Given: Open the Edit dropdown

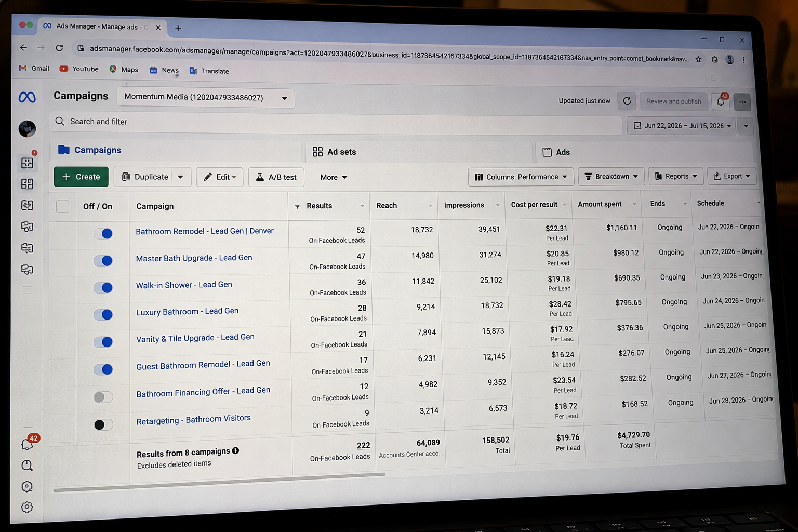Looking at the screenshot, I should [220, 177].
